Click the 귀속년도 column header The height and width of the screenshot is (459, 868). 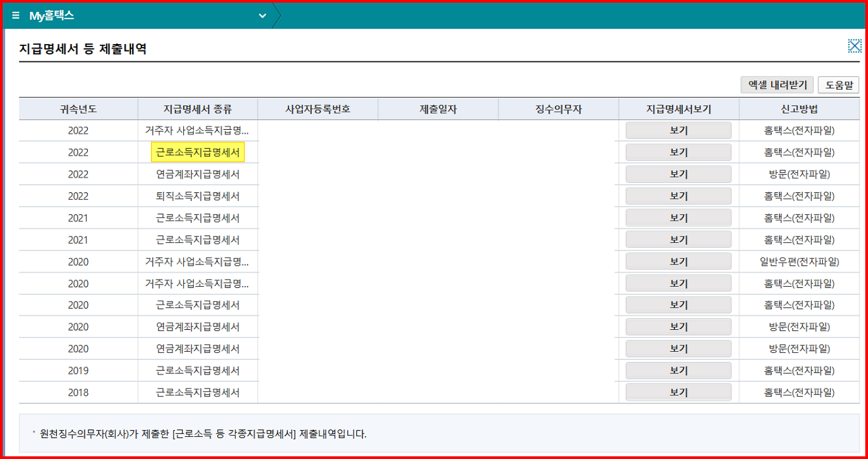pos(78,109)
